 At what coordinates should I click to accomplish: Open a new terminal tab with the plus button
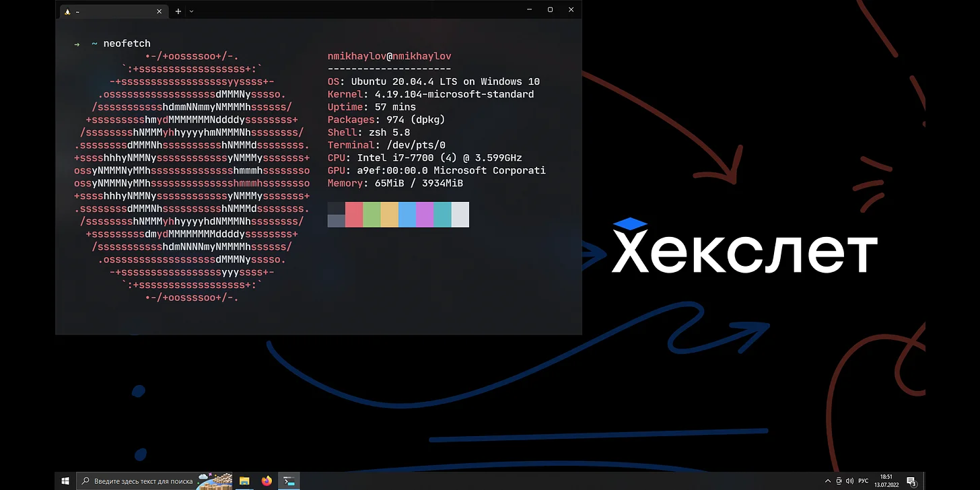178,11
